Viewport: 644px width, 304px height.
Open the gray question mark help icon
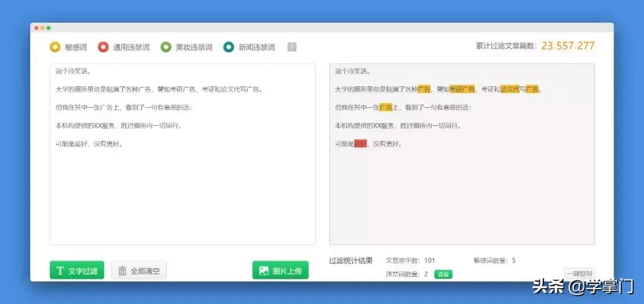[292, 47]
